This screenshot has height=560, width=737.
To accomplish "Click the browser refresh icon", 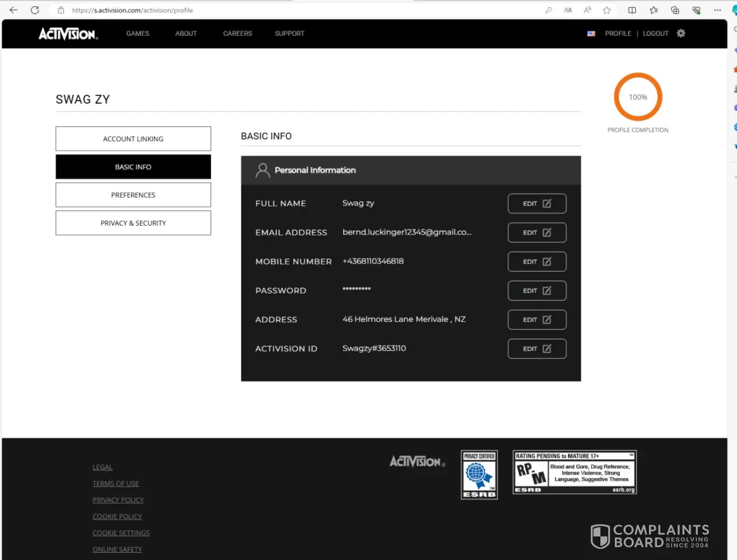I will pyautogui.click(x=35, y=10).
